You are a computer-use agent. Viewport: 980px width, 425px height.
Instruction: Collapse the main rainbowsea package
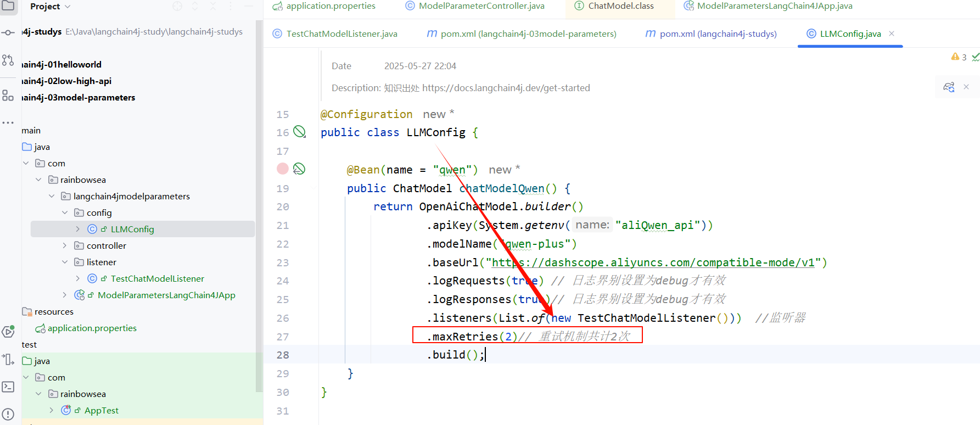38,180
